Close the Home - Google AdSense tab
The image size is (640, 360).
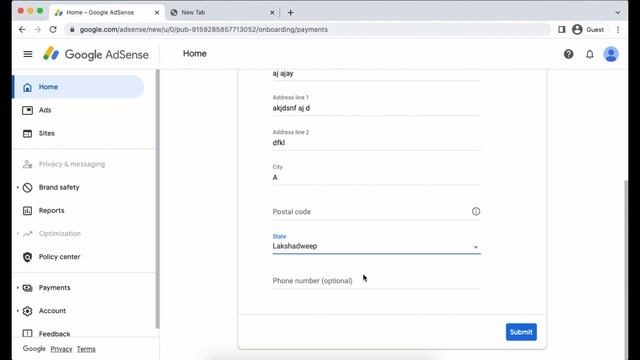point(157,13)
